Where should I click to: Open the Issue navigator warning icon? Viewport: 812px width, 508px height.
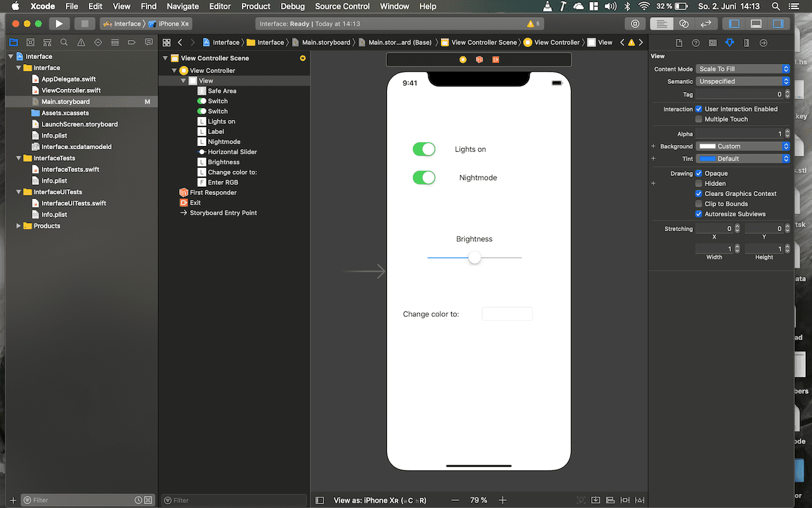[81, 43]
